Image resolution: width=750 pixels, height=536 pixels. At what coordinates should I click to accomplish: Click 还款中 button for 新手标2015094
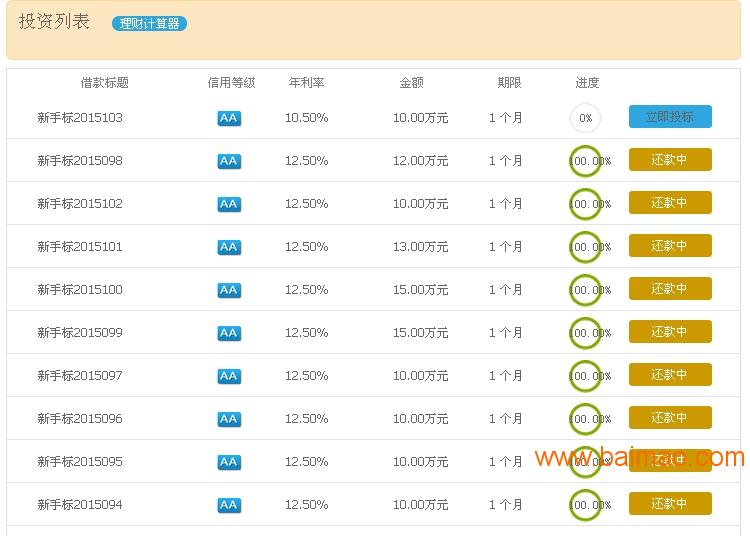pos(670,504)
